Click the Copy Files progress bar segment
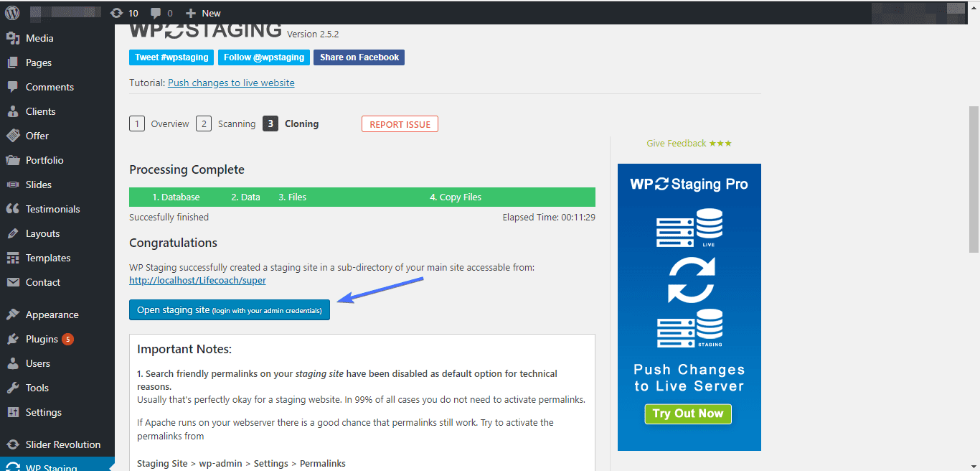 [456, 197]
